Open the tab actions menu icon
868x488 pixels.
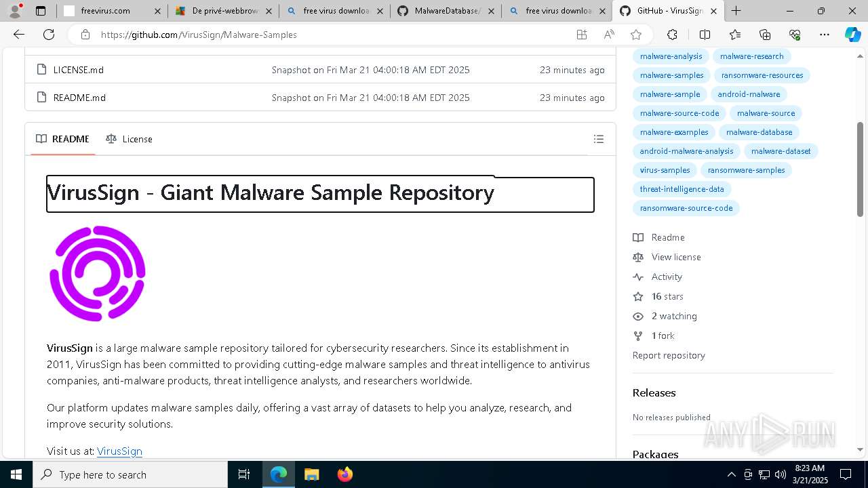[x=41, y=11]
